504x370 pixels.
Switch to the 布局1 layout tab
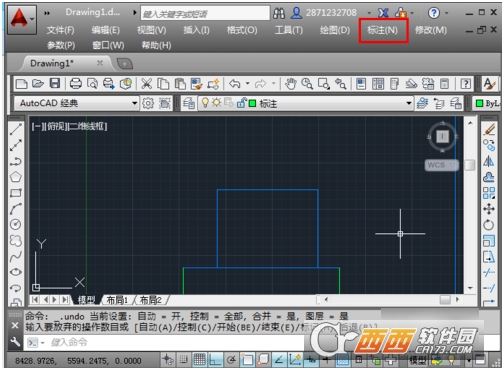click(117, 300)
